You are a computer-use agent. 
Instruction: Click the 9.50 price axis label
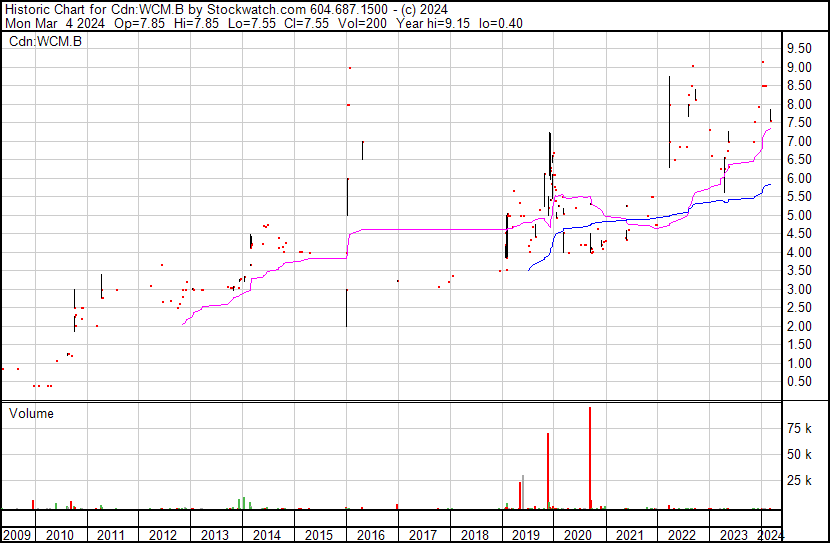(x=798, y=48)
